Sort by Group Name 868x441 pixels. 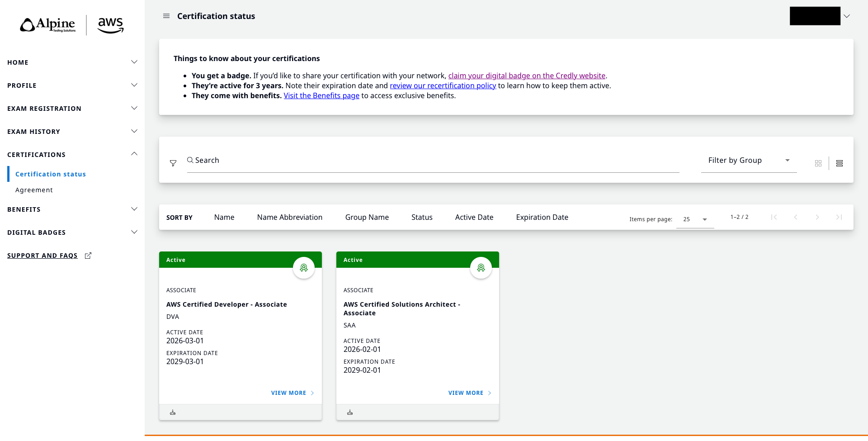tap(367, 217)
